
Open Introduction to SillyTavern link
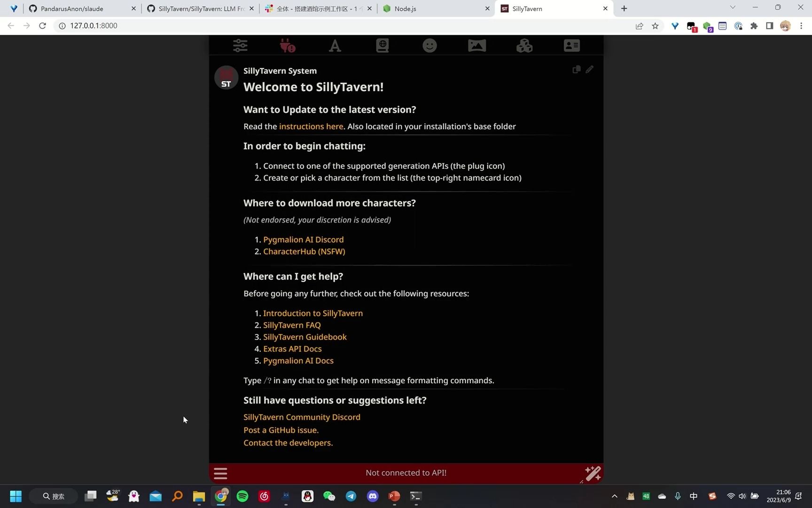[x=313, y=313]
